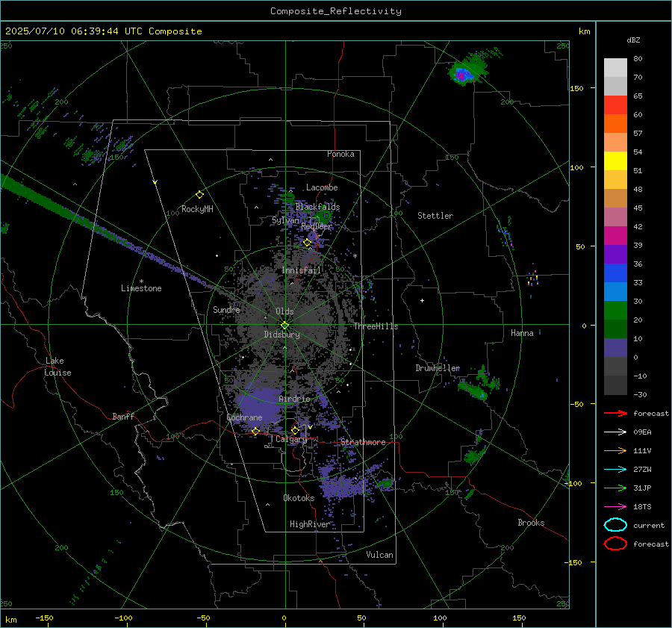Click the 'forecast' text beside the red ellipse
This screenshot has height=628, width=672.
pyautogui.click(x=651, y=544)
